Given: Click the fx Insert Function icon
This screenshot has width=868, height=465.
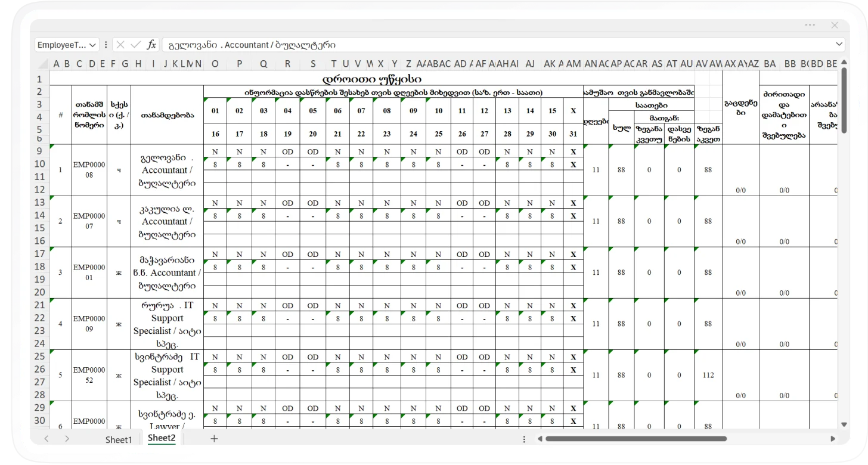Looking at the screenshot, I should coord(151,45).
